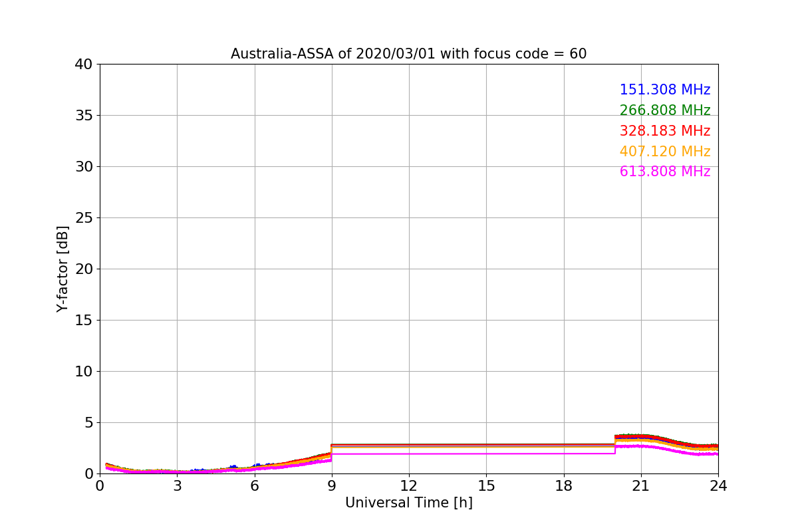
Task: Select the 407.120 MHz legend label
Action: [x=665, y=152]
